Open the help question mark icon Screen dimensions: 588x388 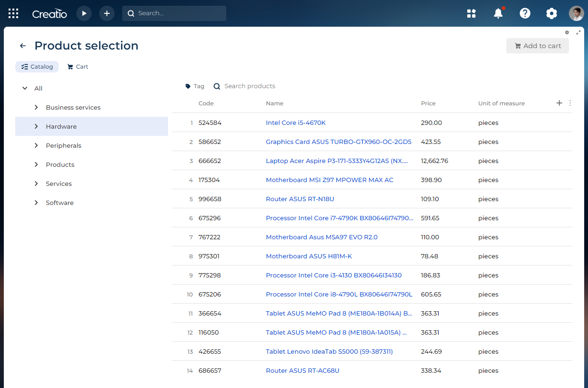click(525, 13)
